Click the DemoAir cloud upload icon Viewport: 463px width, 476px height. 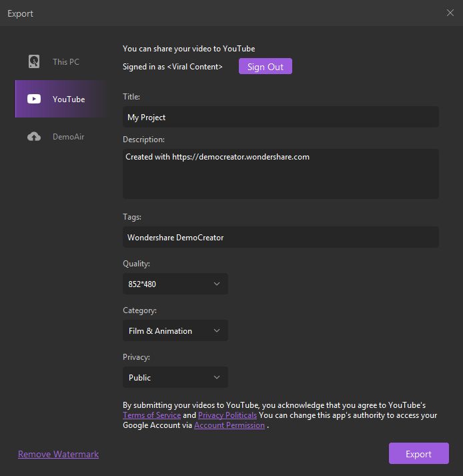[x=34, y=137]
